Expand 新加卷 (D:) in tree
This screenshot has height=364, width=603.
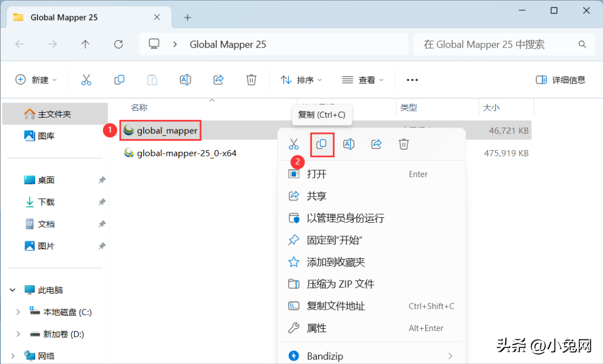18,334
